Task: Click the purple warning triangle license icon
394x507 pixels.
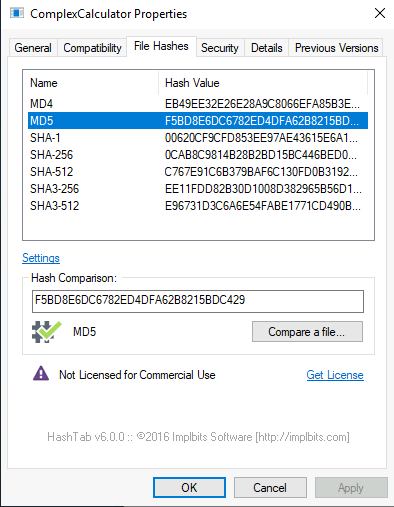Action: point(41,374)
